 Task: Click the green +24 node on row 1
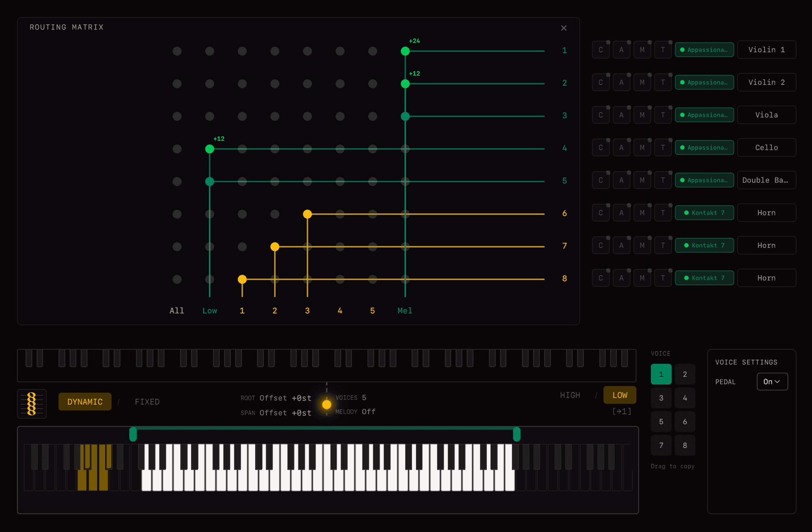point(405,51)
